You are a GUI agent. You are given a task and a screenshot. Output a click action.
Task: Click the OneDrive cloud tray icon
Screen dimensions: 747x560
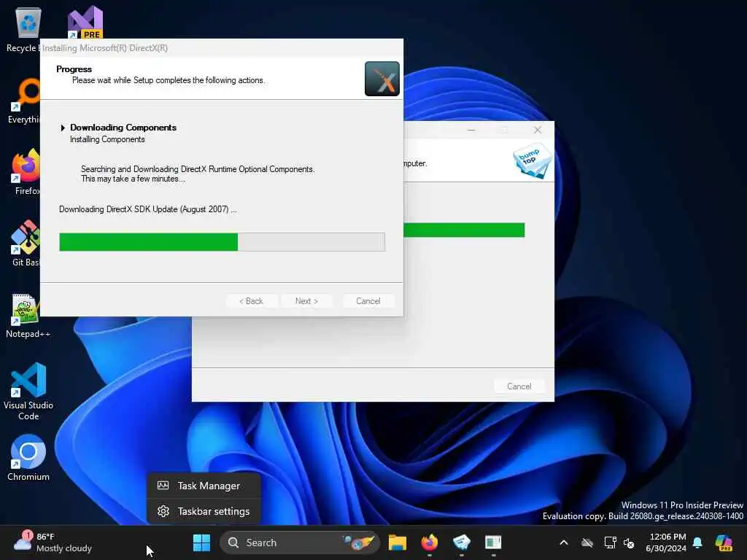(x=587, y=542)
